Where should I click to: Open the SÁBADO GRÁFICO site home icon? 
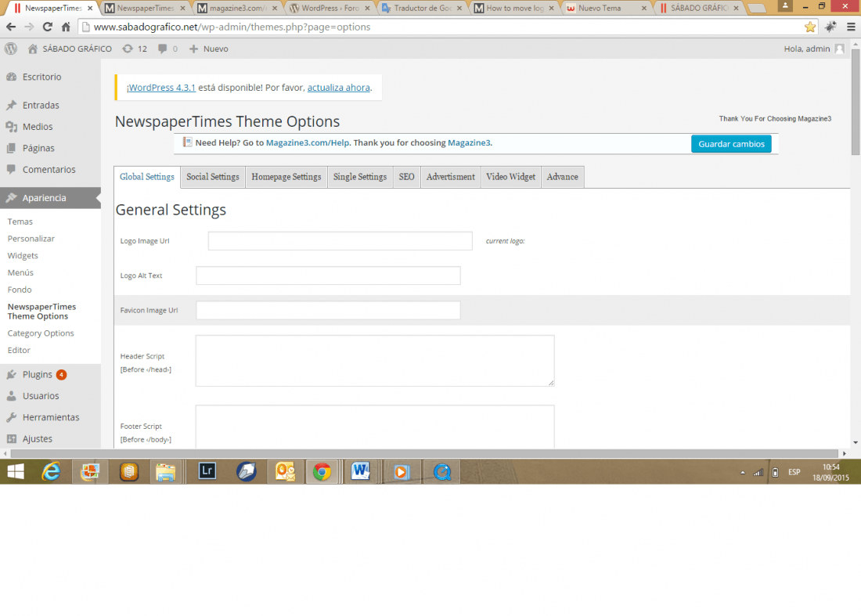pyautogui.click(x=32, y=49)
